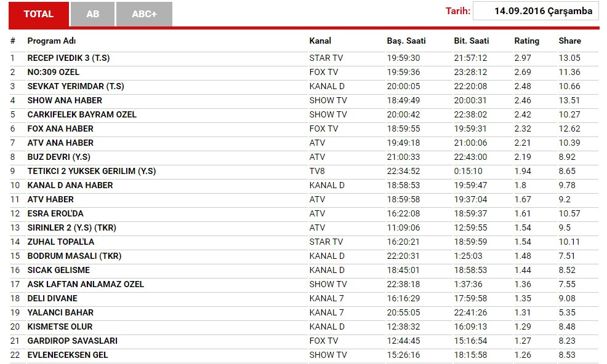Open the SHOW ANA HABER entry
Viewport: 607px width, 364px height.
[65, 100]
